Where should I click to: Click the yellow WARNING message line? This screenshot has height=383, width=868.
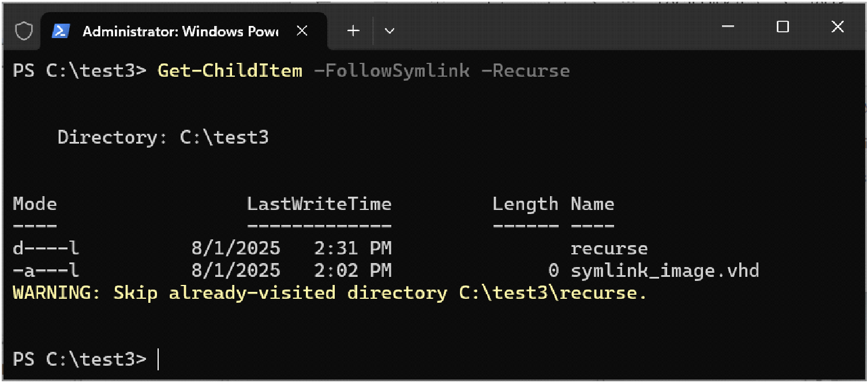330,293
